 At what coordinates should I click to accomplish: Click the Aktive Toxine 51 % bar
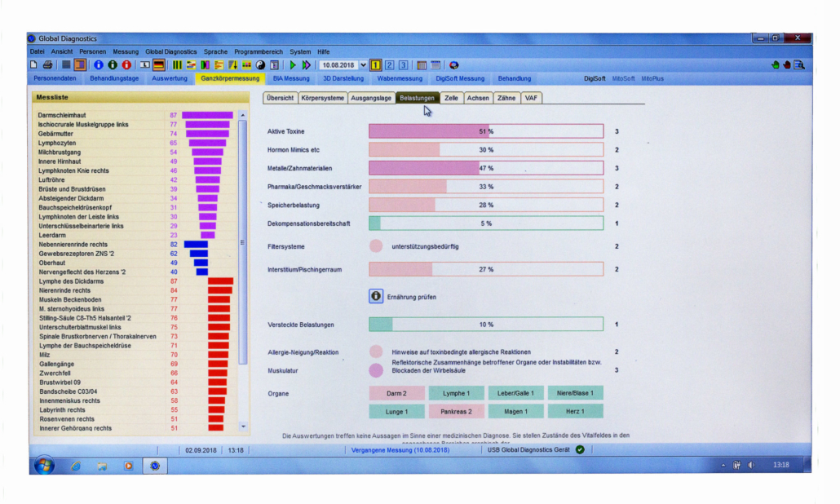tap(486, 131)
